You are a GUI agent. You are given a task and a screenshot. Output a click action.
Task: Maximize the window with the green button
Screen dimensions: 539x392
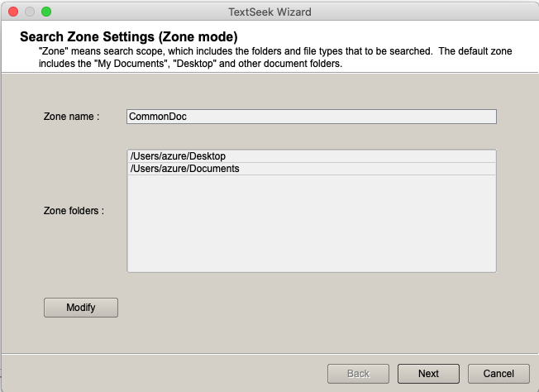[46, 12]
